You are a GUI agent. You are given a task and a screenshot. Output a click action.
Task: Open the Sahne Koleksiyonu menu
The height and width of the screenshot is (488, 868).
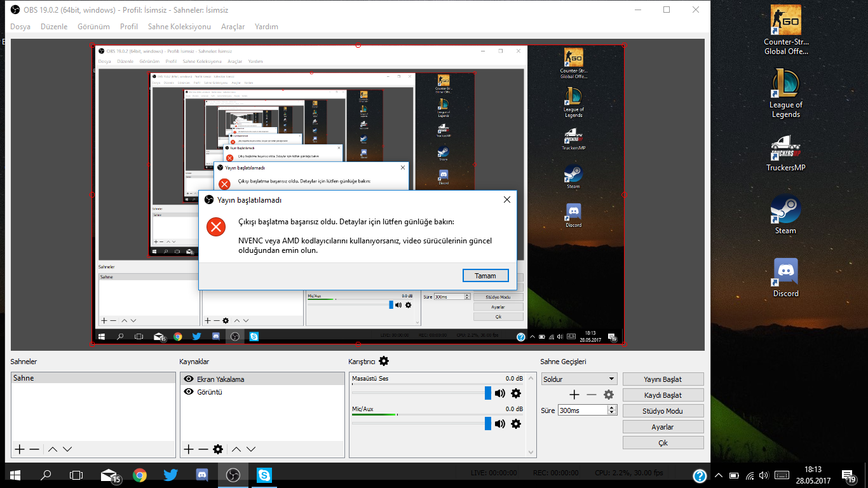179,27
